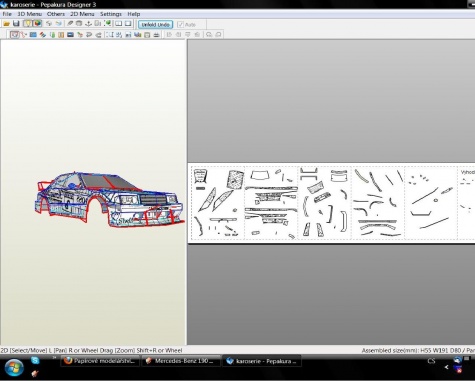Click the colored bar-chart icon in 2D toolbar
Viewport: 475px width, 381px height.
click(137, 35)
